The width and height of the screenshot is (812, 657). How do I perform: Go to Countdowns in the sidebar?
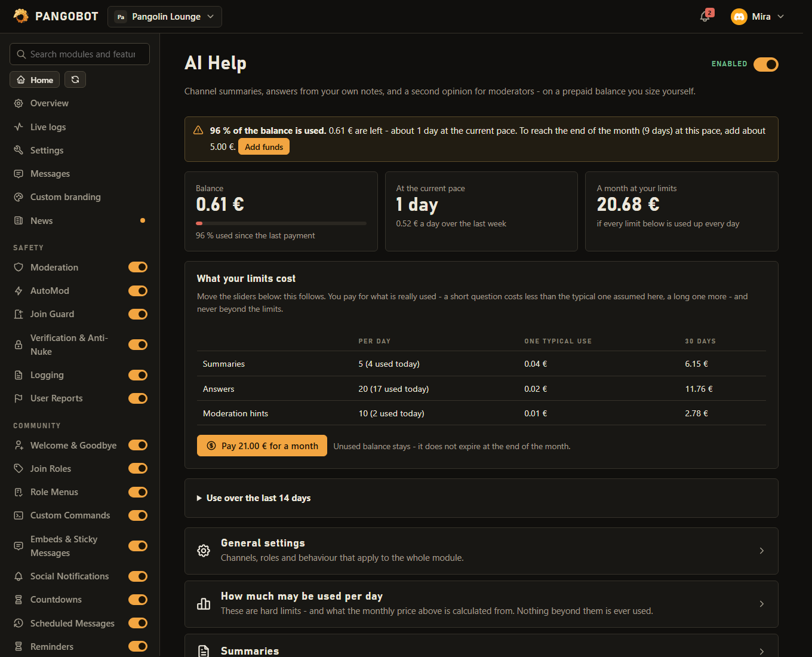point(56,600)
